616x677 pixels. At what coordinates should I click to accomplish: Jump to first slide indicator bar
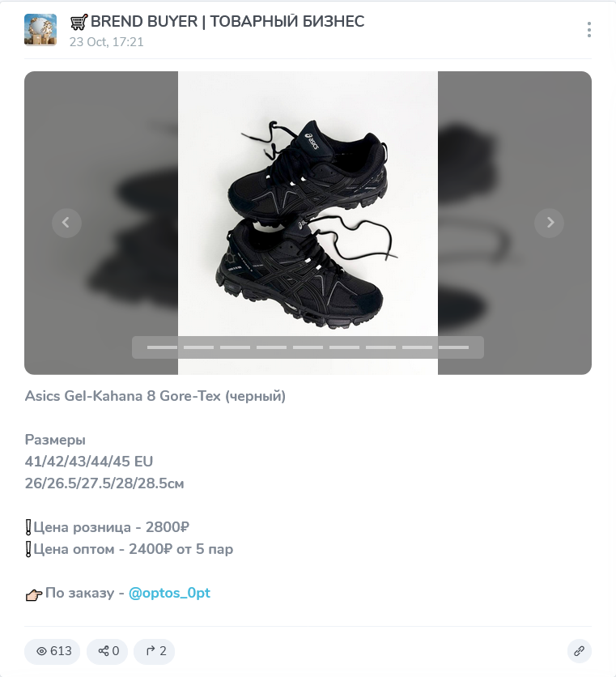coord(162,347)
